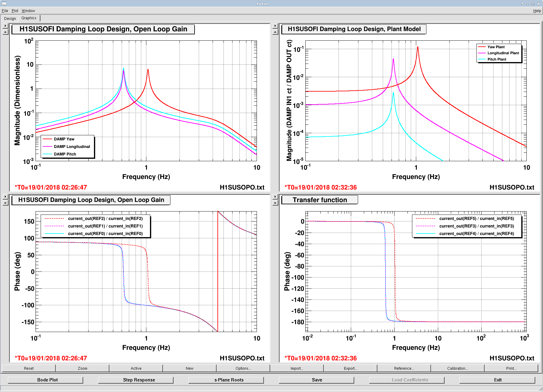Click right-arrow button beside top-left Open Loop Gain plot
543x392 pixels.
(5, 26)
